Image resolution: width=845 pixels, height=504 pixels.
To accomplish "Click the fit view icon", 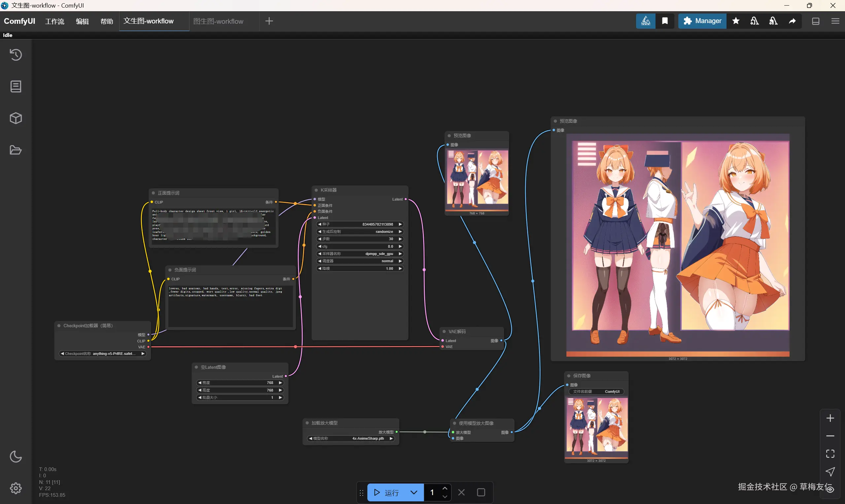I will (x=830, y=454).
